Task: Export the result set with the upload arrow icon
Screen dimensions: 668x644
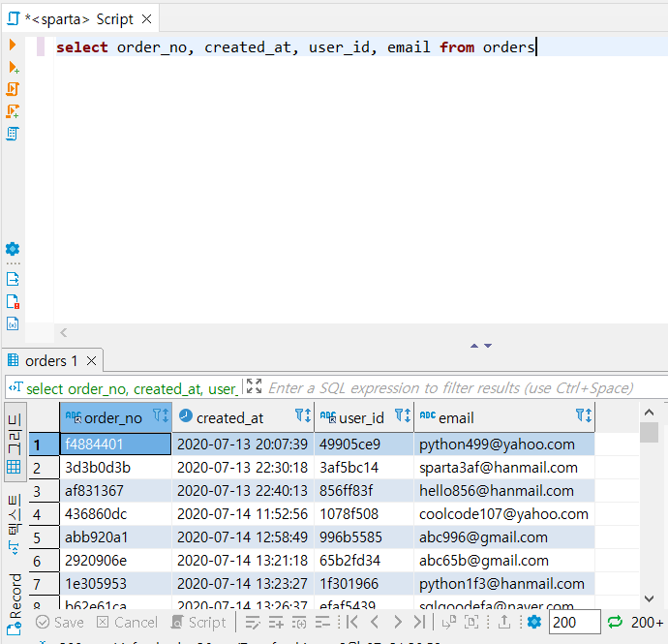Action: (504, 623)
